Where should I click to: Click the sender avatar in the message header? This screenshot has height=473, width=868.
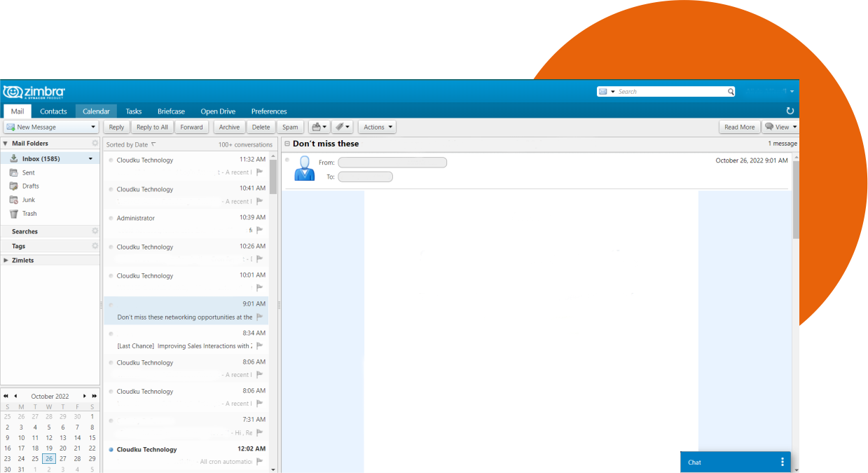(304, 169)
